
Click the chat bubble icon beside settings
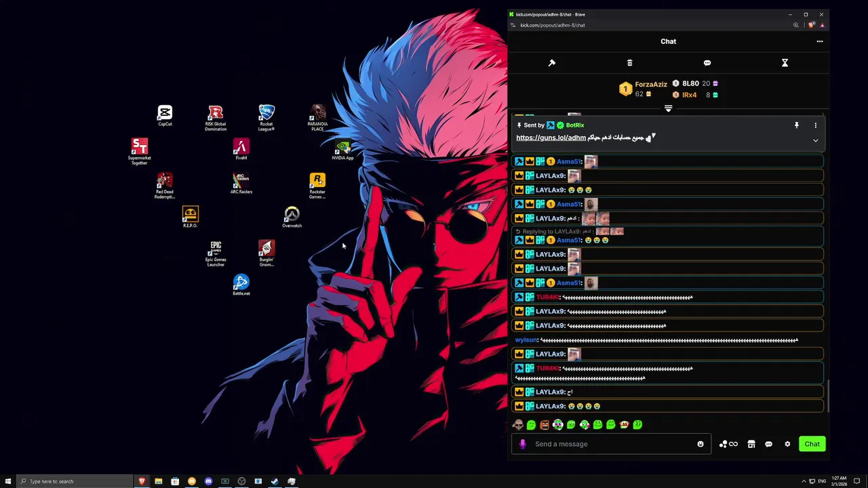click(769, 444)
